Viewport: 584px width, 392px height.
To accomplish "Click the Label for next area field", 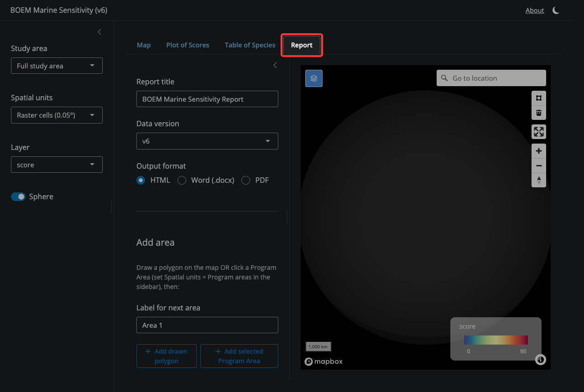I will point(207,325).
